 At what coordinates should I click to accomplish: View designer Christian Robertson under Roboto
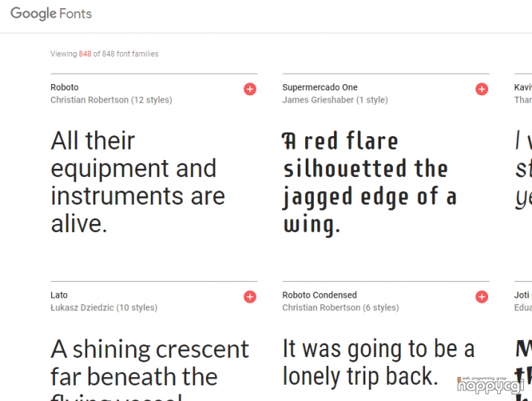coord(89,100)
